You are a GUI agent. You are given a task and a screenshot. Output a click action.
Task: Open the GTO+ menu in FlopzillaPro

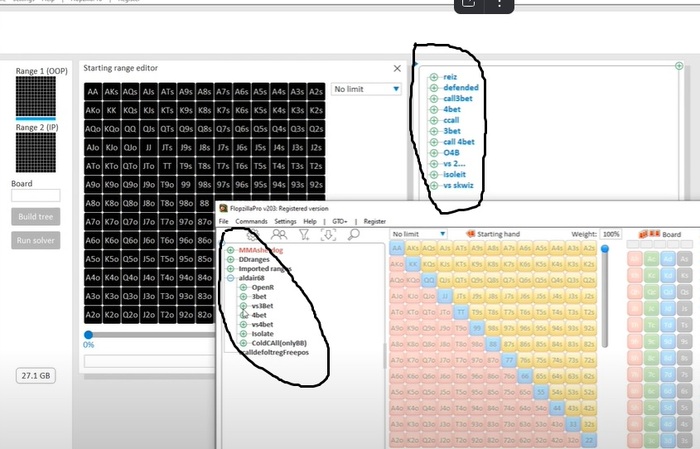pyautogui.click(x=340, y=221)
